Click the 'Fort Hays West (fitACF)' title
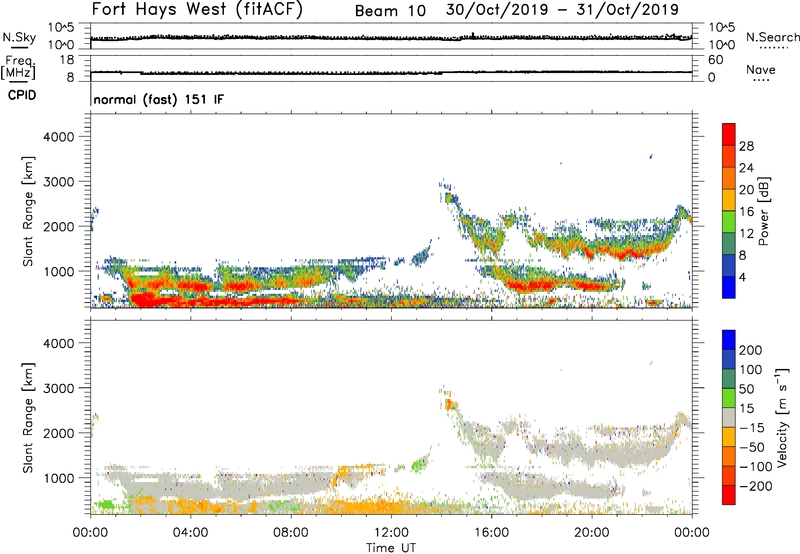This screenshot has height=554, width=800. coord(197,10)
